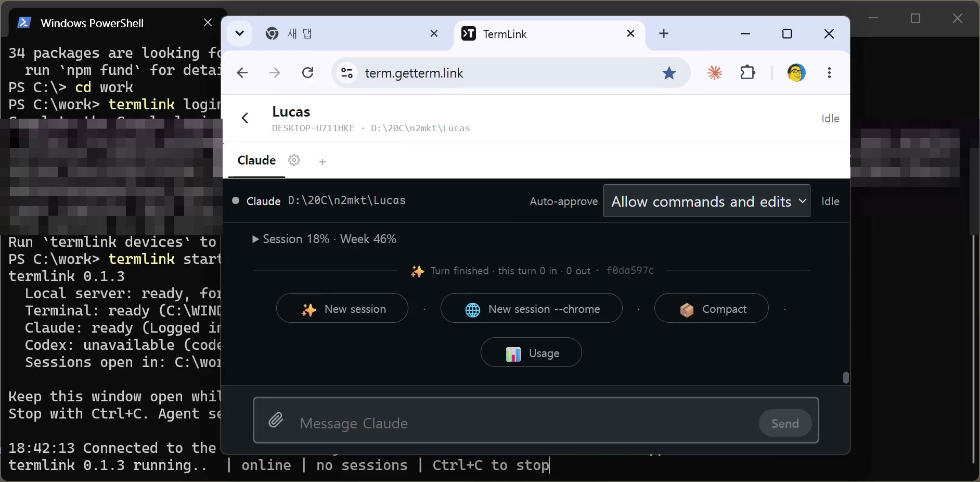Close the 새 탭 tab
980x482 pixels.
coord(434,33)
